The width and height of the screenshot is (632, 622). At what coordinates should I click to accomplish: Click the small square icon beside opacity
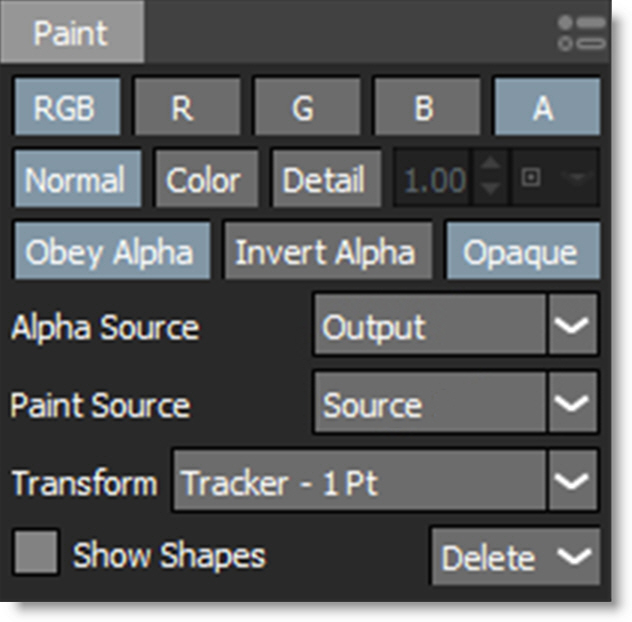pos(532,179)
